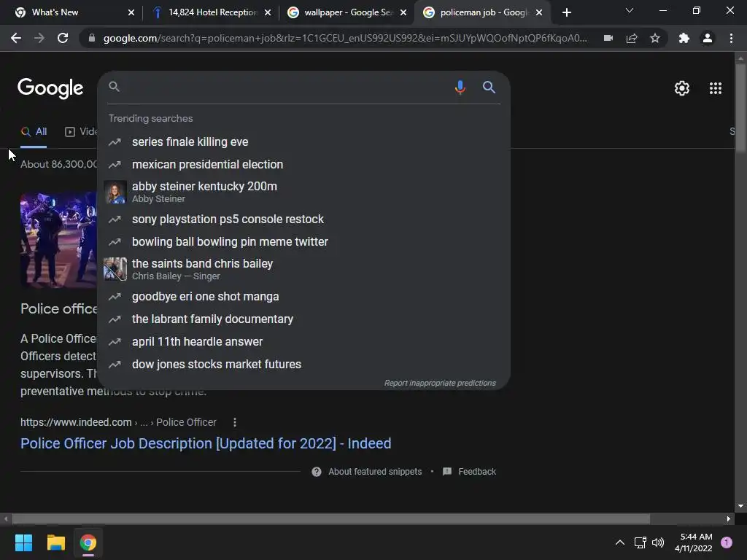Open the indeed.com result options menu
The width and height of the screenshot is (747, 560).
[234, 422]
